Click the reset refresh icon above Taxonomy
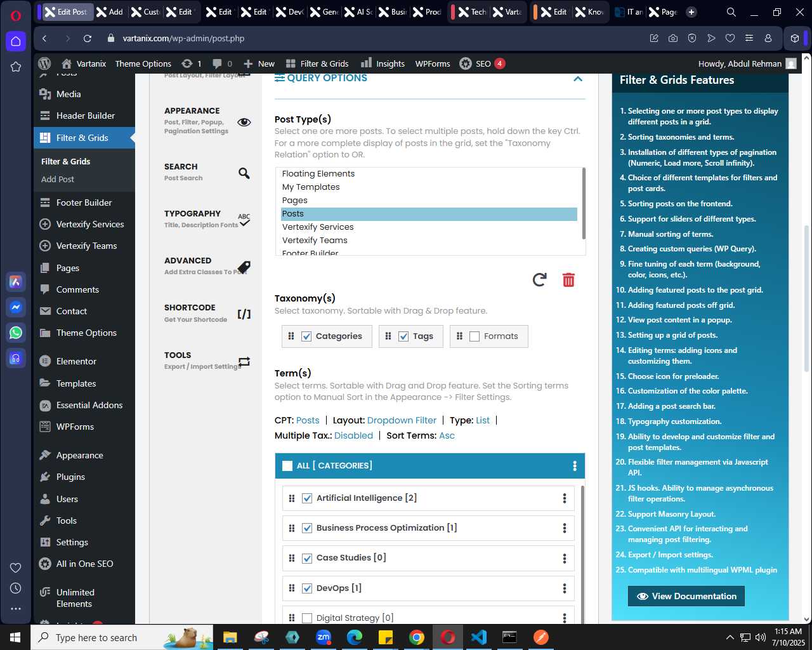 click(539, 280)
